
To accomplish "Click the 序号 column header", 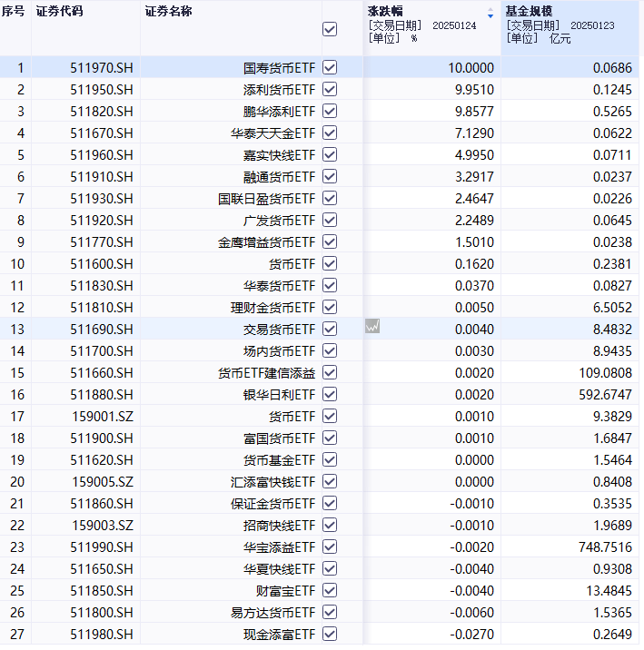I will point(14,12).
